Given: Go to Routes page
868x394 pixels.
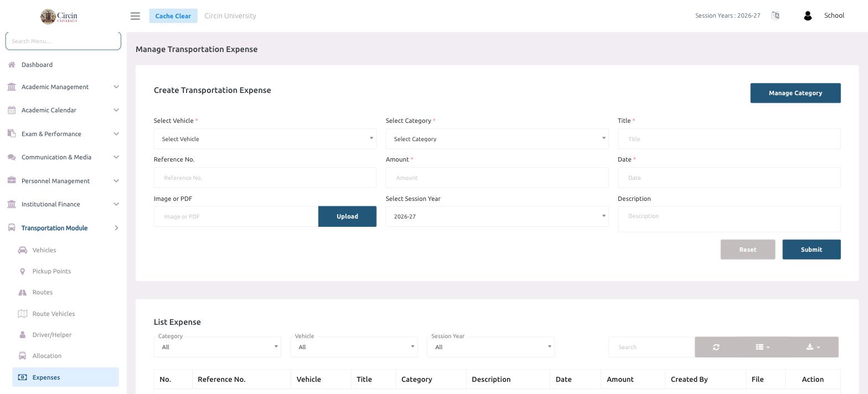Looking at the screenshot, I should pyautogui.click(x=43, y=292).
